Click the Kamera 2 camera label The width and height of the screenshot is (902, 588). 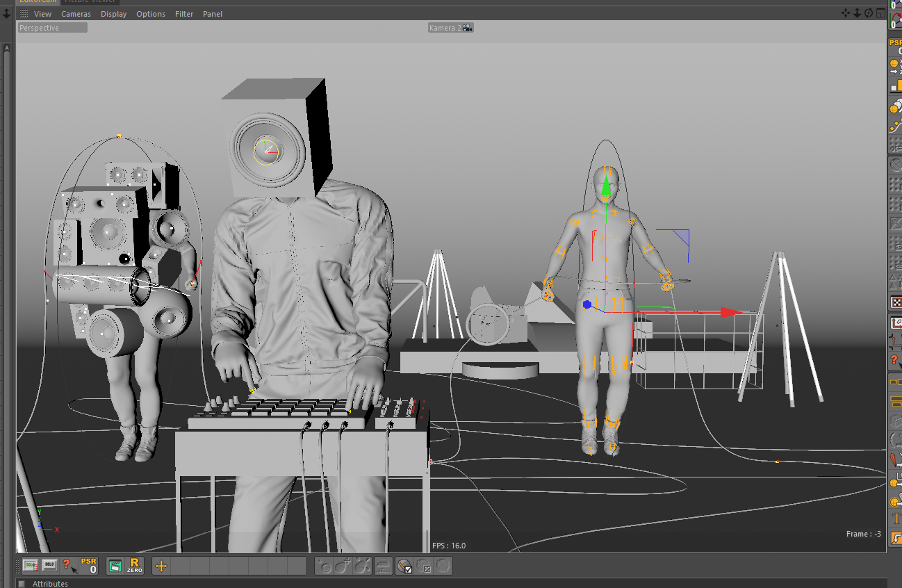445,28
